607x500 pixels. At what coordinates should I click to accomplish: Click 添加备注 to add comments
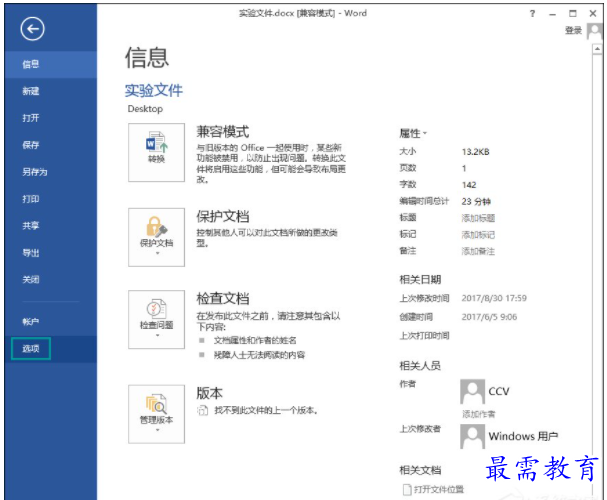pos(478,252)
